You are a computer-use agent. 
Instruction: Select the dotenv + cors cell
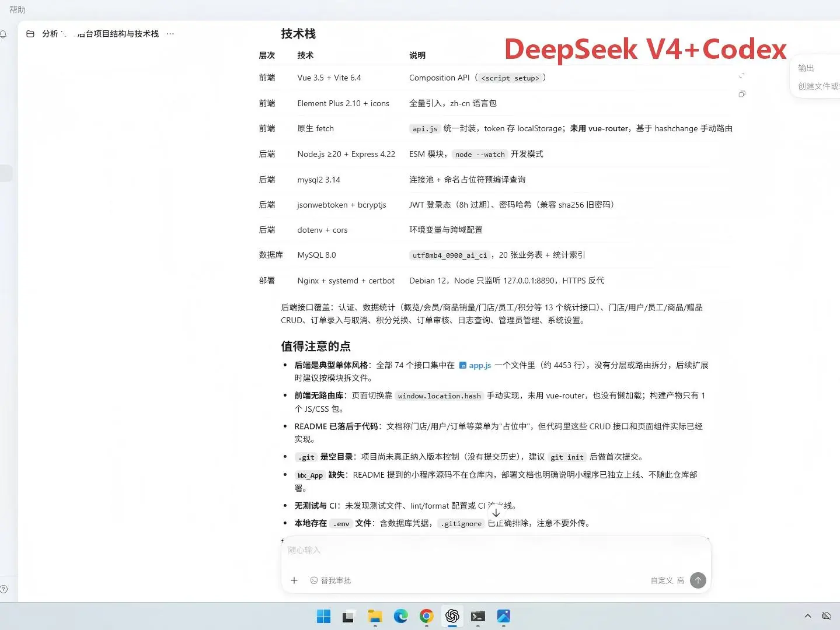pyautogui.click(x=322, y=230)
